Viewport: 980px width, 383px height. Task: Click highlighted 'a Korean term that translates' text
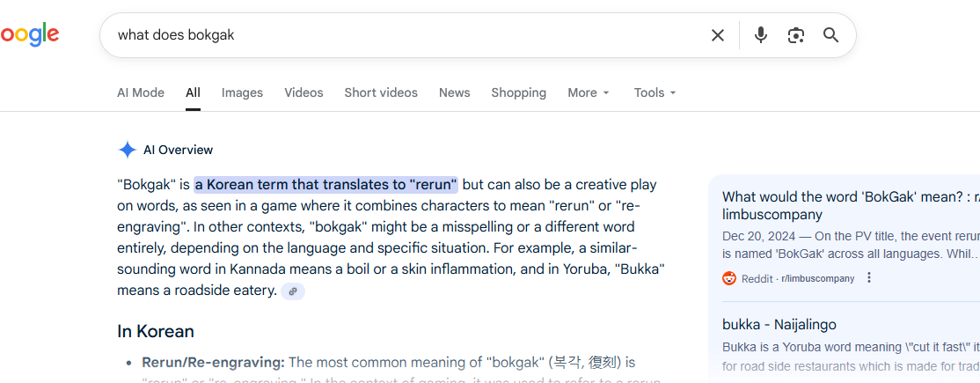[x=325, y=185]
